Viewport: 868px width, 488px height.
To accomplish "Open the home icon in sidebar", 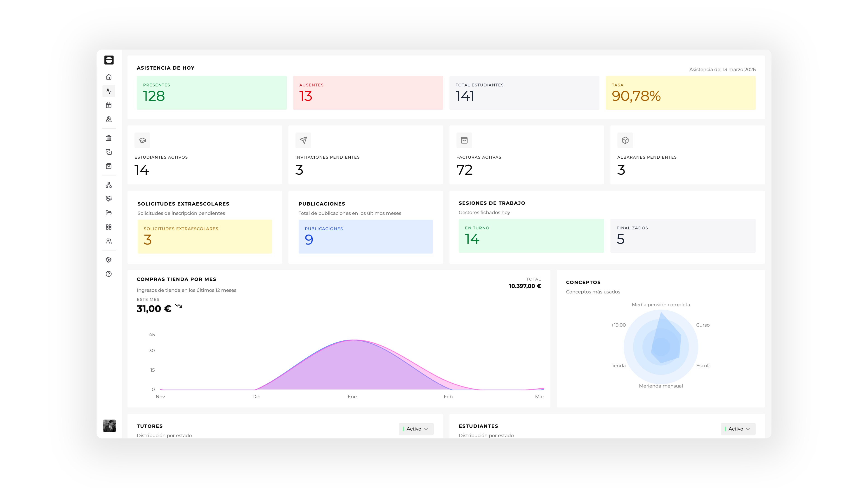I will tap(108, 77).
